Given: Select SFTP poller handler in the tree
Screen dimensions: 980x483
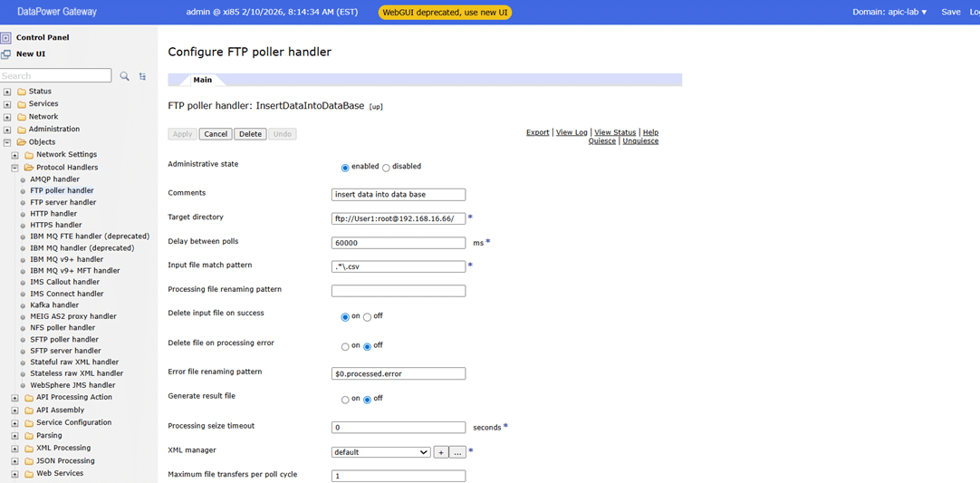Looking at the screenshot, I should coord(64,339).
